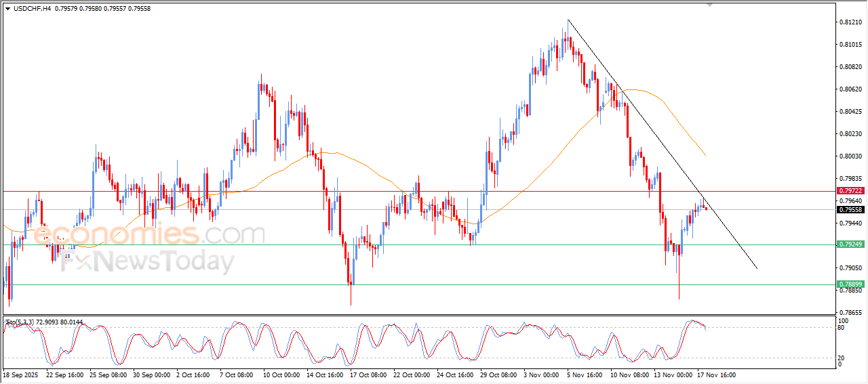Click the 17 Oct 08:00 time label

368,375
